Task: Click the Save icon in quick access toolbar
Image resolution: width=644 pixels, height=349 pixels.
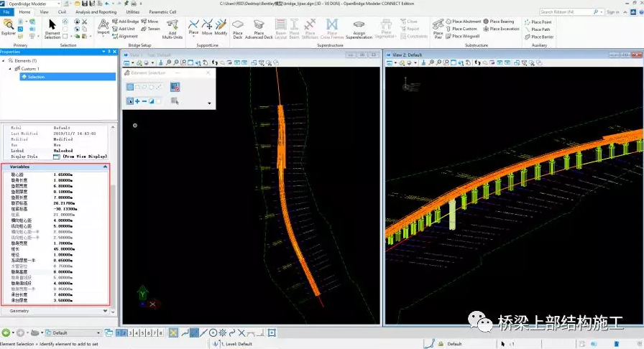Action: click(x=85, y=4)
